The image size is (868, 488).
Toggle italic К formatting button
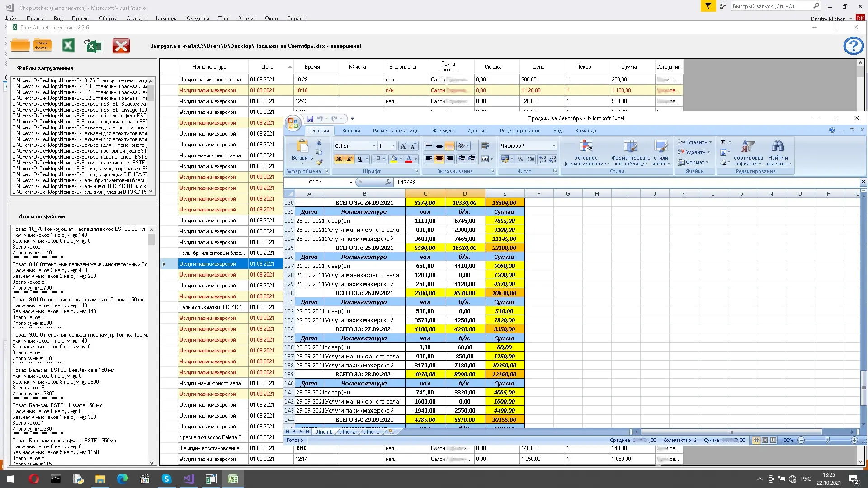click(x=349, y=159)
